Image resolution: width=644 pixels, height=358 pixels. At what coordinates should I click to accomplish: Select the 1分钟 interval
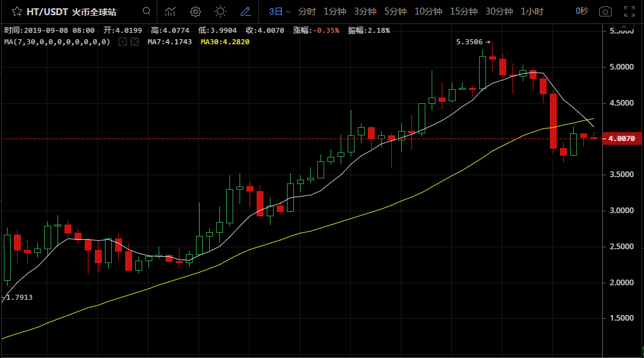[335, 11]
